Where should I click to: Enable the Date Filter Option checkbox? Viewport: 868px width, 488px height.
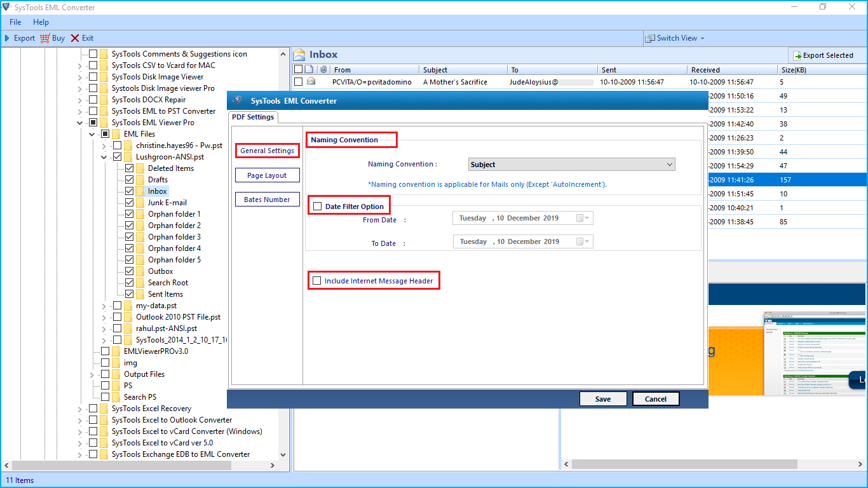[318, 207]
